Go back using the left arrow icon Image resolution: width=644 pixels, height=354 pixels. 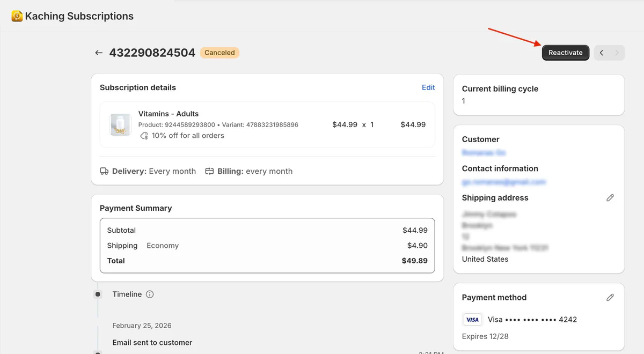[99, 53]
